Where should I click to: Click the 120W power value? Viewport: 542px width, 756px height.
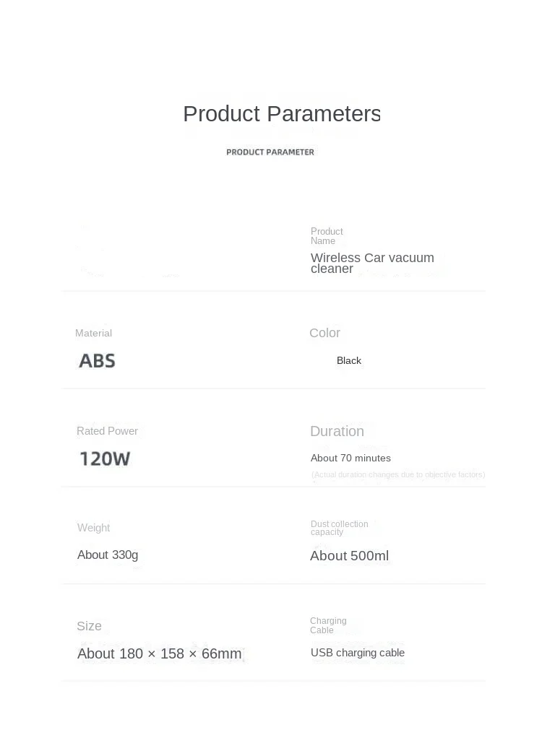pos(105,459)
